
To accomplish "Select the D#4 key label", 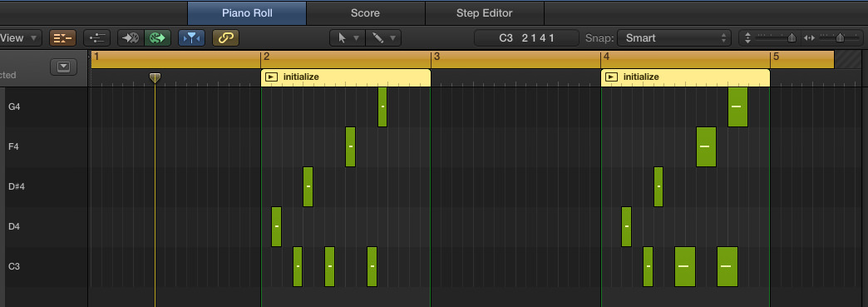I will pyautogui.click(x=17, y=186).
